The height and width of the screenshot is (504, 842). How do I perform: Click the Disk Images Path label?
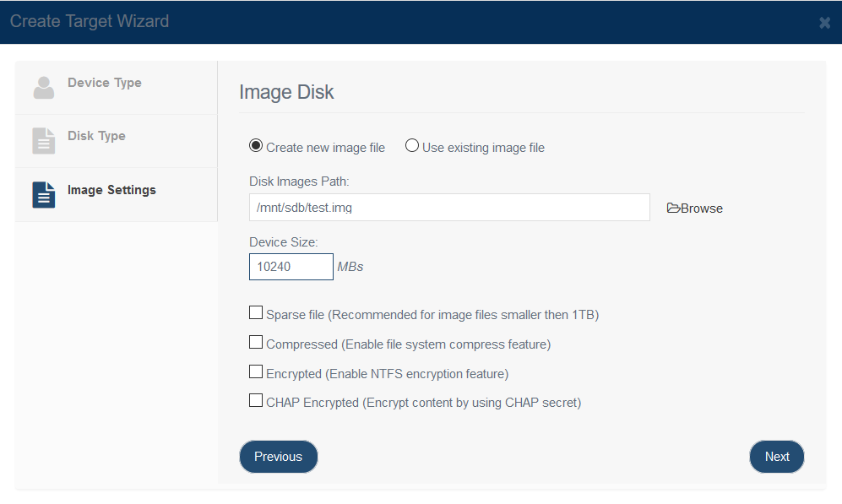[x=299, y=182]
